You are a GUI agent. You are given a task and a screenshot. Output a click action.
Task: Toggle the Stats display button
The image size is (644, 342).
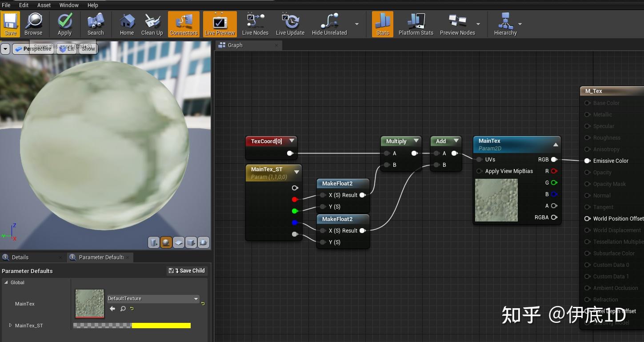click(382, 24)
